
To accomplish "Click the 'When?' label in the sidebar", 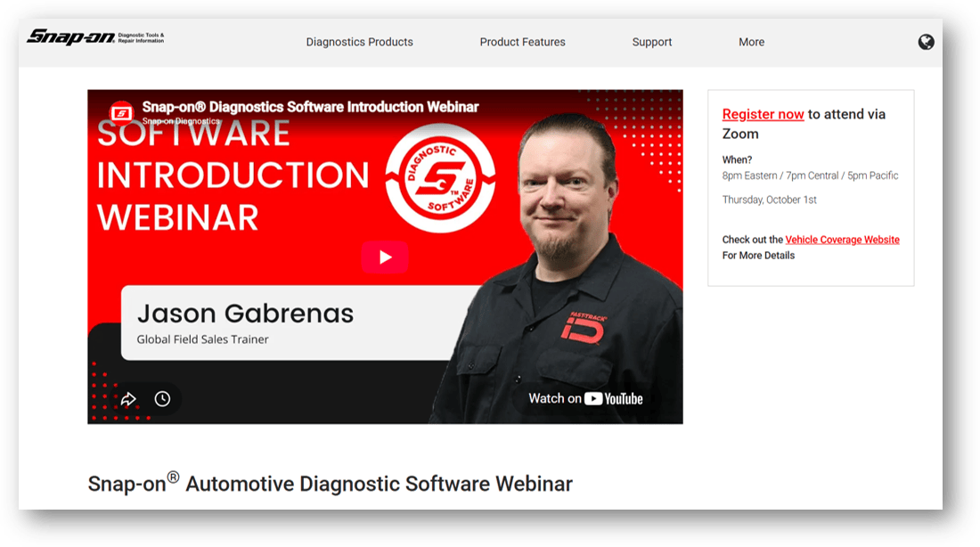I will click(x=737, y=159).
